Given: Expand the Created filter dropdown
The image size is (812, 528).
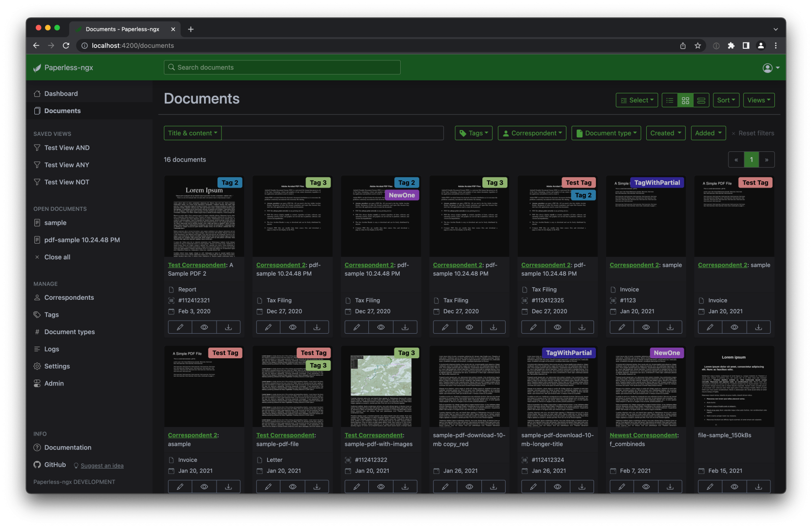Looking at the screenshot, I should [x=666, y=133].
